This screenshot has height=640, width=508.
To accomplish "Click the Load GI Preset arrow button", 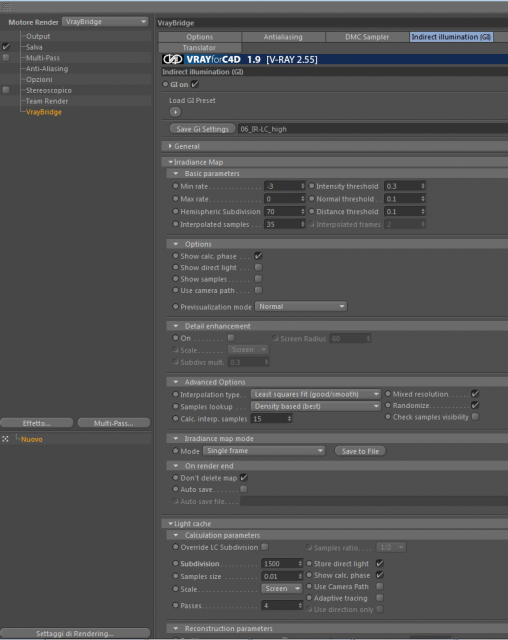I will pyautogui.click(x=175, y=112).
